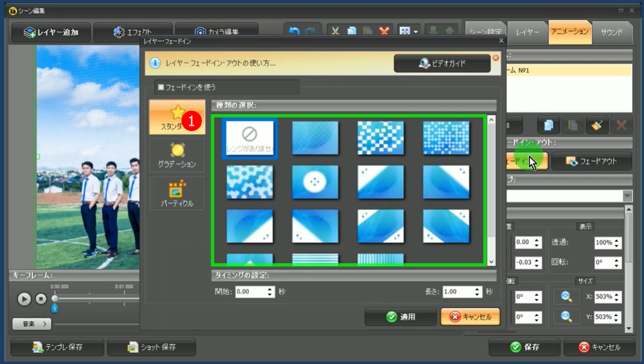
Task: Select the Particle fade category icon
Action: [x=177, y=194]
